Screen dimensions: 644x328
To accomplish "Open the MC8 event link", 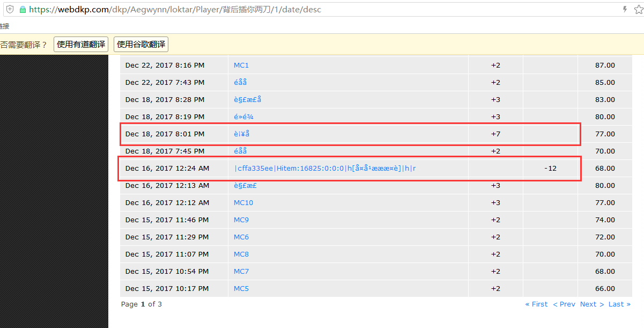I will [241, 254].
